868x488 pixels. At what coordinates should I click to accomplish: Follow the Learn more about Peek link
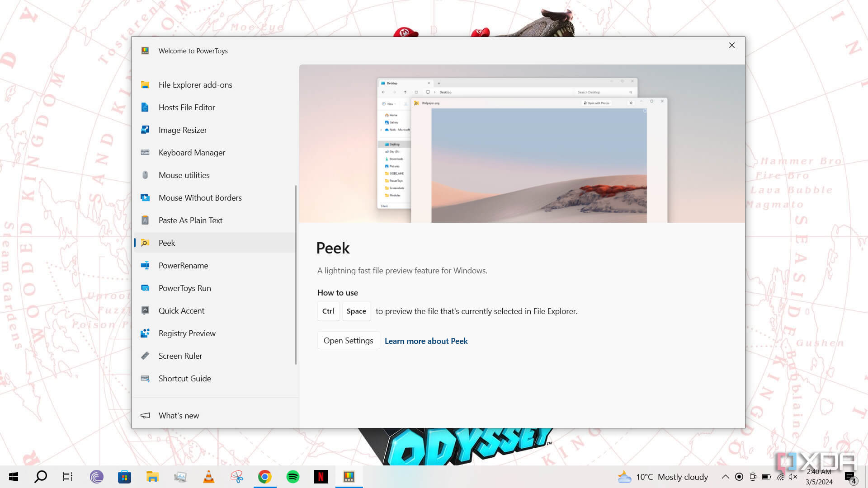click(x=426, y=341)
